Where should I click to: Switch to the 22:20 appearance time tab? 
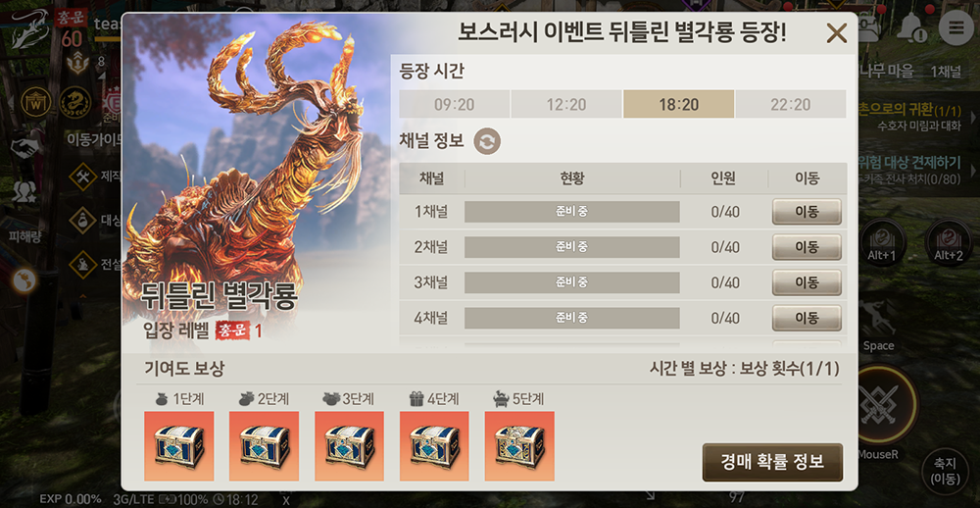[791, 104]
